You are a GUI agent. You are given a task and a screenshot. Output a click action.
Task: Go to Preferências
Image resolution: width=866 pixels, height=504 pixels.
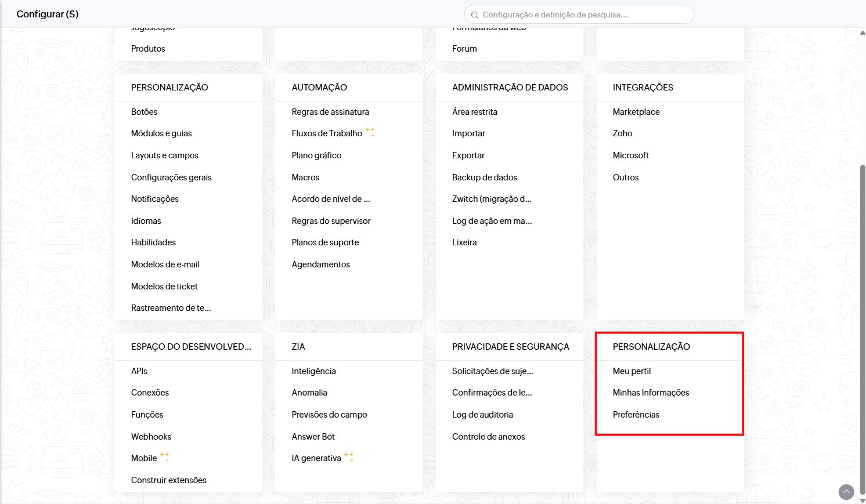[636, 415]
